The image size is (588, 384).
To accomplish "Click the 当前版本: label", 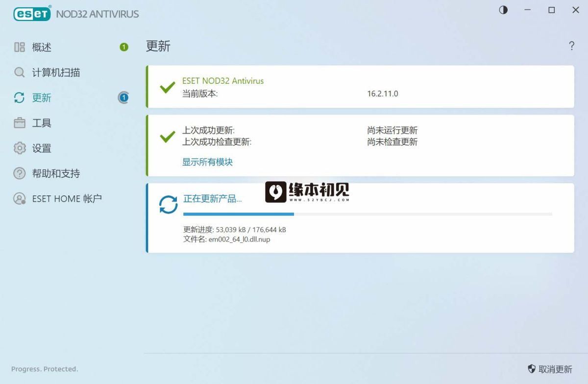I will (x=200, y=94).
